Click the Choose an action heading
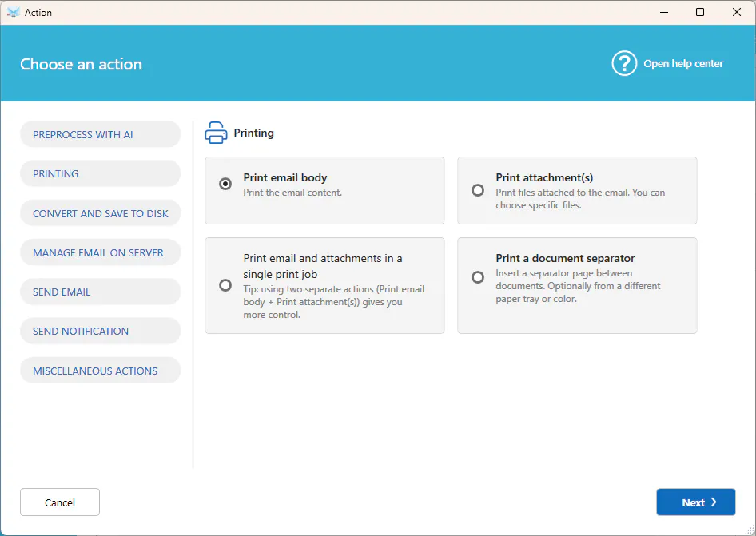Screen dimensions: 756x536 coord(81,64)
